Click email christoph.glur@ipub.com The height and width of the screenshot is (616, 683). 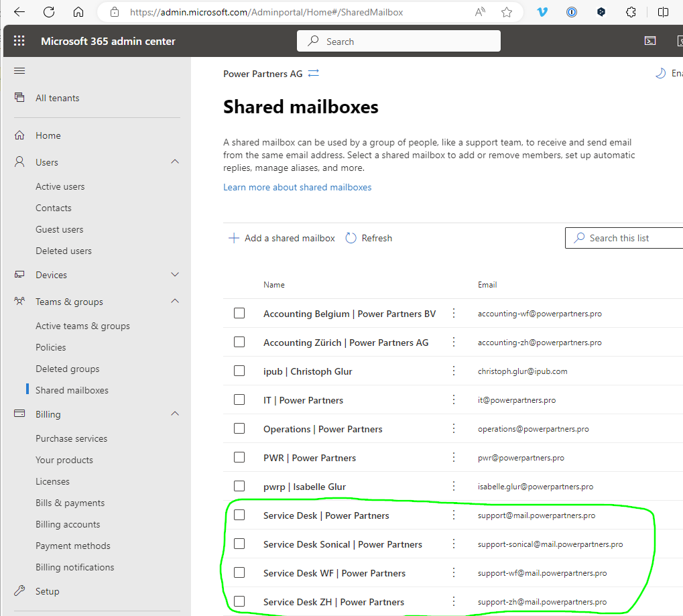tap(523, 371)
